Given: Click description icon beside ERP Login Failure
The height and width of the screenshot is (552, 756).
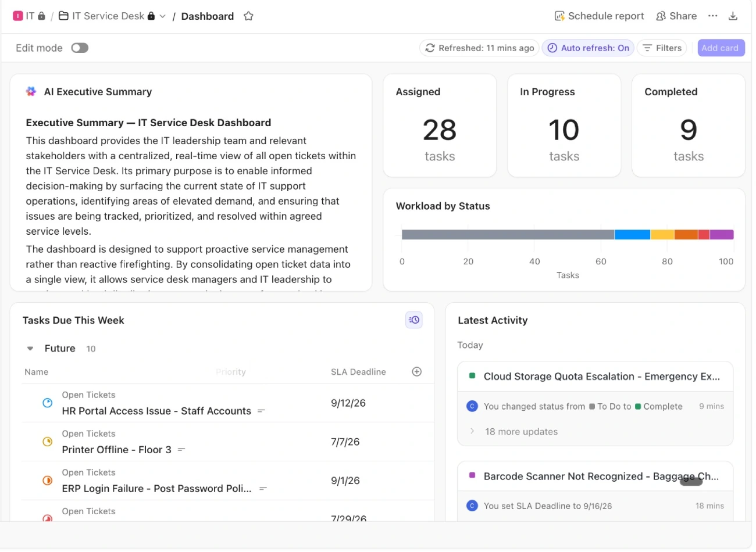Looking at the screenshot, I should click(x=263, y=489).
